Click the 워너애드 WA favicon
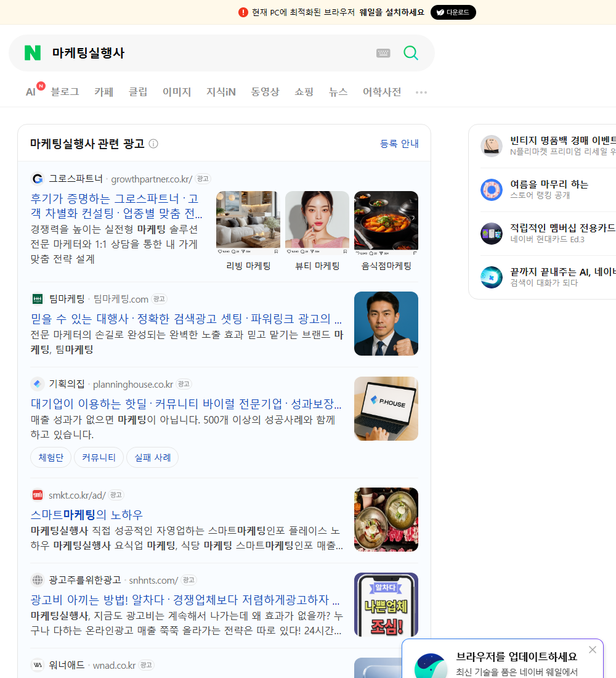The width and height of the screenshot is (616, 678). 38,665
